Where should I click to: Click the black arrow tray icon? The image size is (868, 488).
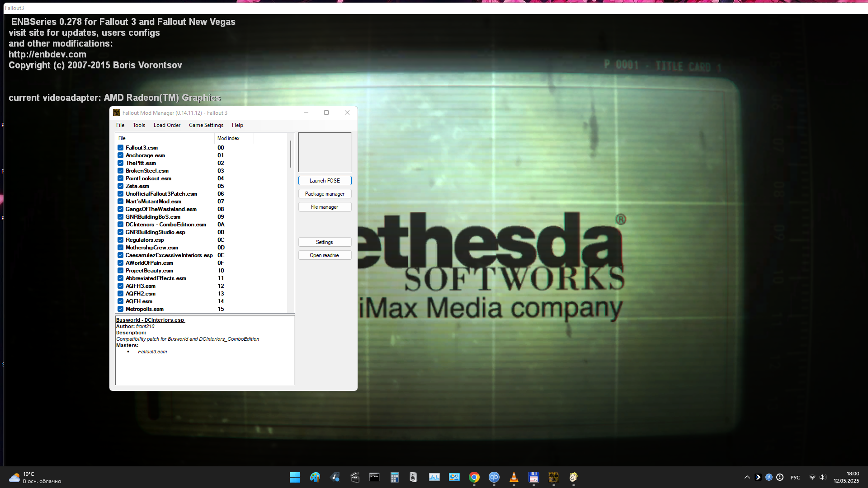[758, 477]
